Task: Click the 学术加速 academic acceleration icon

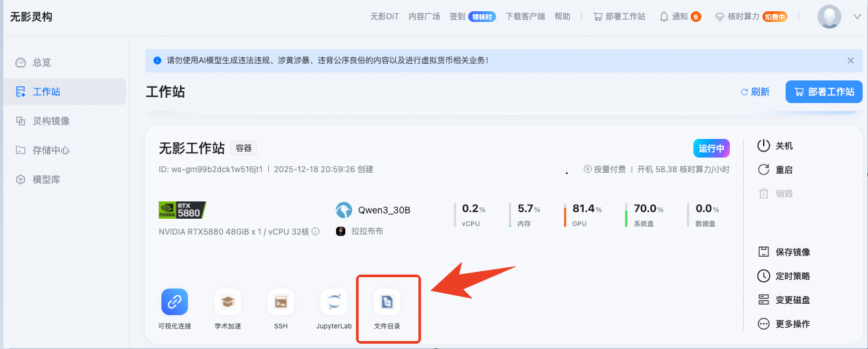Action: [228, 302]
